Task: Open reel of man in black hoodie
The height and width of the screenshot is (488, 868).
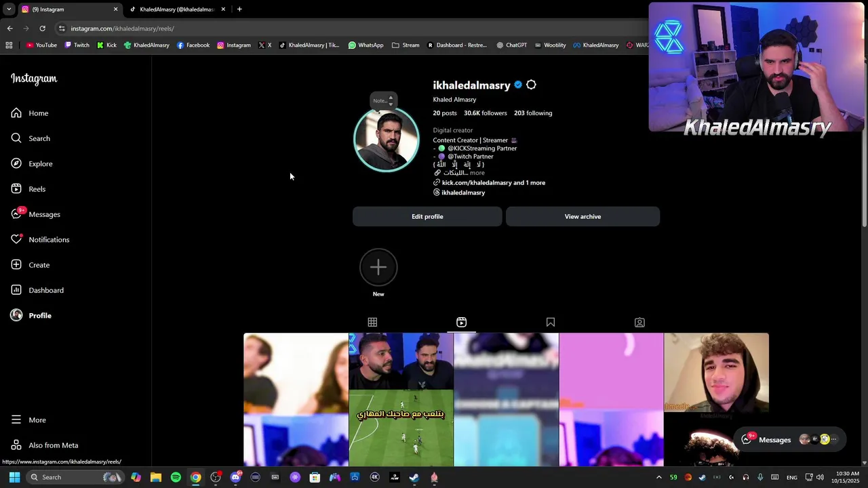Action: point(716,399)
